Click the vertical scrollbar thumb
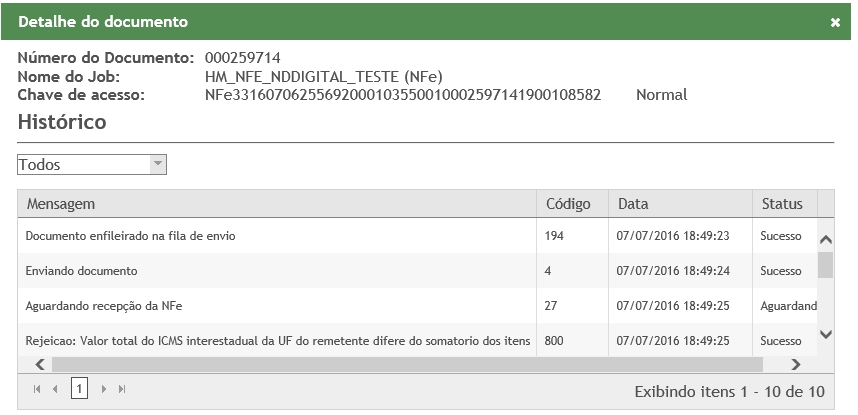The image size is (858, 415). [825, 264]
